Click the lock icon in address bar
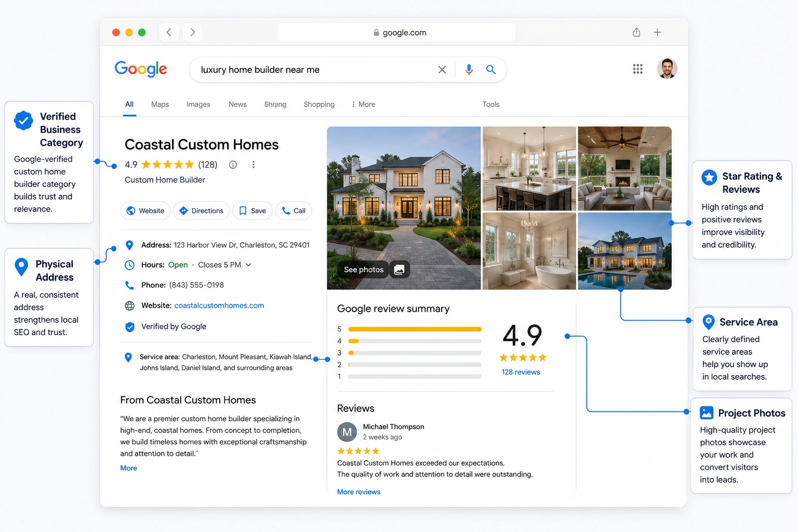Viewport: 798px width, 532px height. click(376, 33)
